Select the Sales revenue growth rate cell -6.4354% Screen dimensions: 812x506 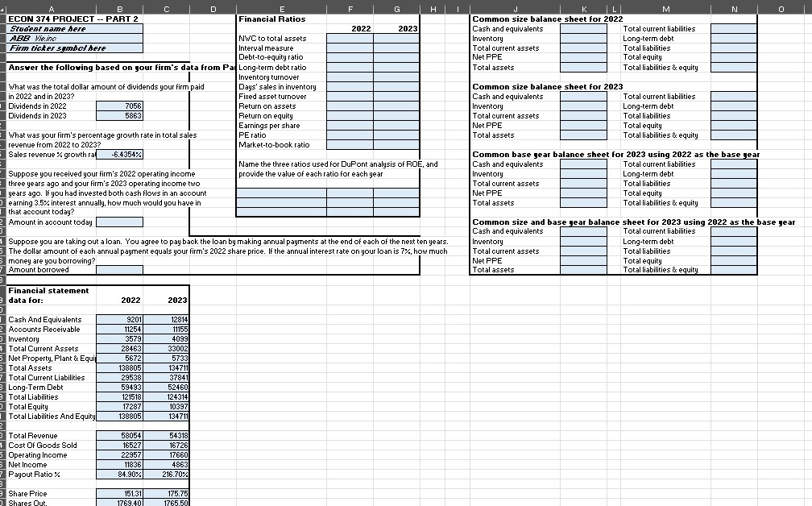tap(119, 154)
